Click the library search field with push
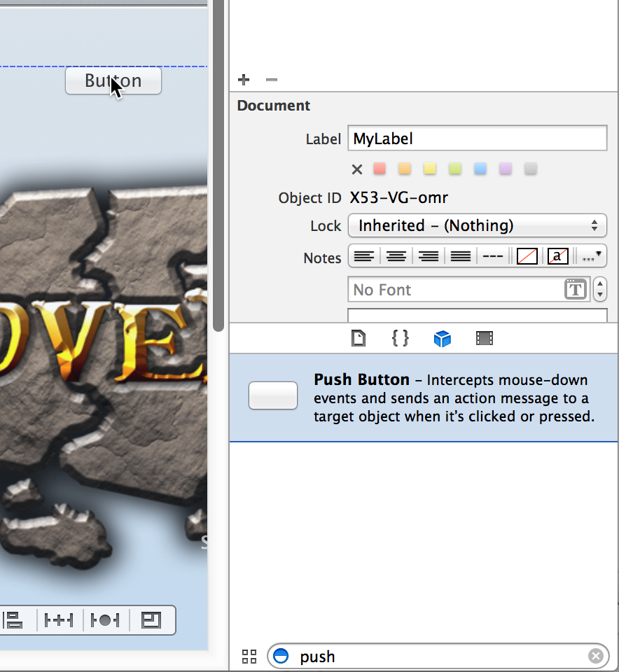Viewport: 619px width, 672px height. pos(438,656)
